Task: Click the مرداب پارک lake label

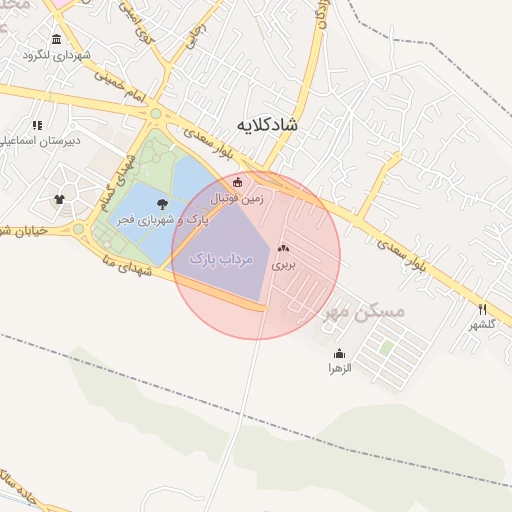Action: click(221, 260)
